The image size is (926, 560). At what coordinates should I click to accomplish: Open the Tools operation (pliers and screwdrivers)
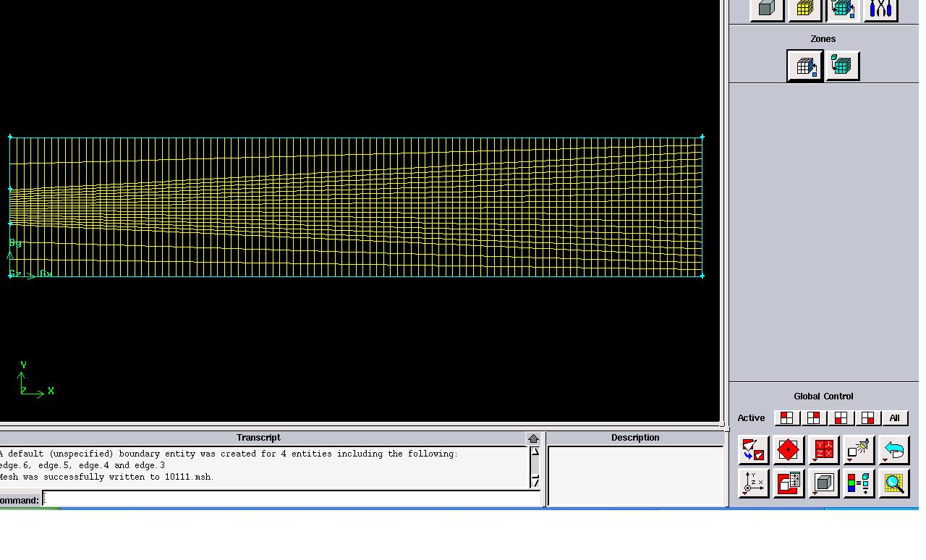point(880,10)
